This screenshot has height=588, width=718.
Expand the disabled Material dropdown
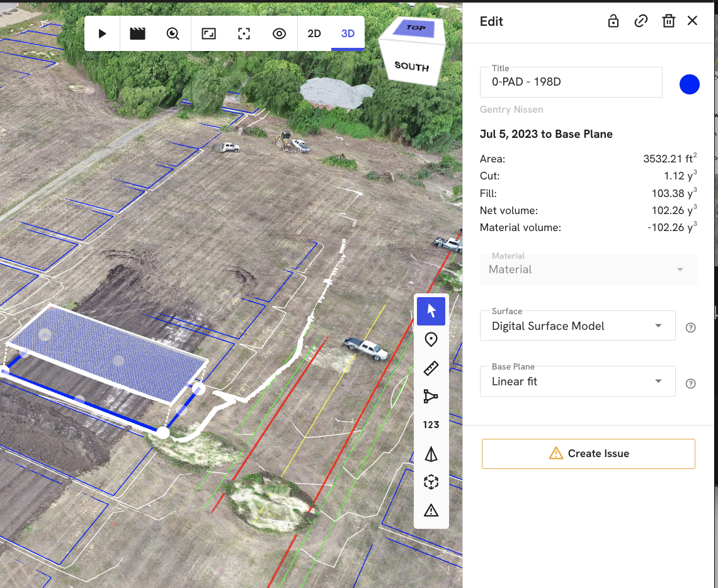click(x=588, y=269)
